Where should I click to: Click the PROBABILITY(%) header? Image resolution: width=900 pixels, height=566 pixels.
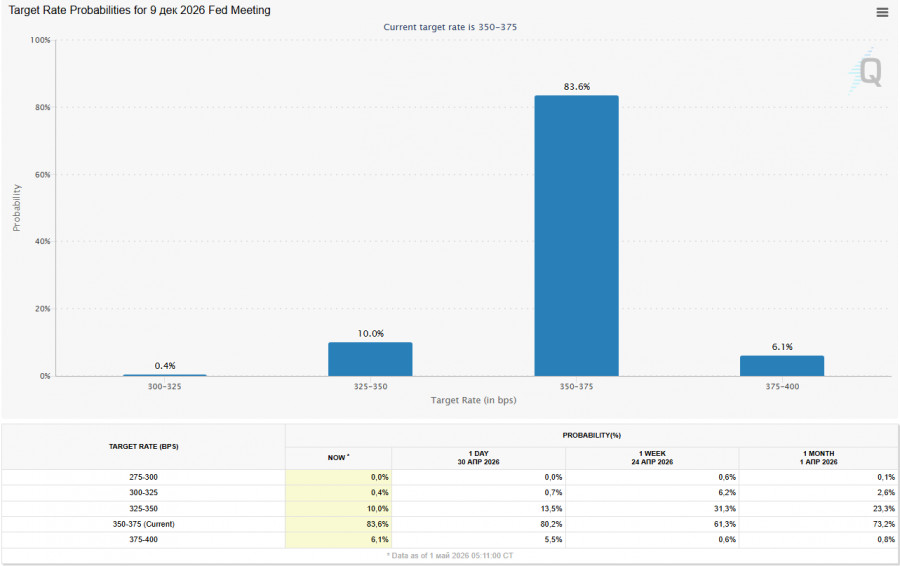point(592,436)
